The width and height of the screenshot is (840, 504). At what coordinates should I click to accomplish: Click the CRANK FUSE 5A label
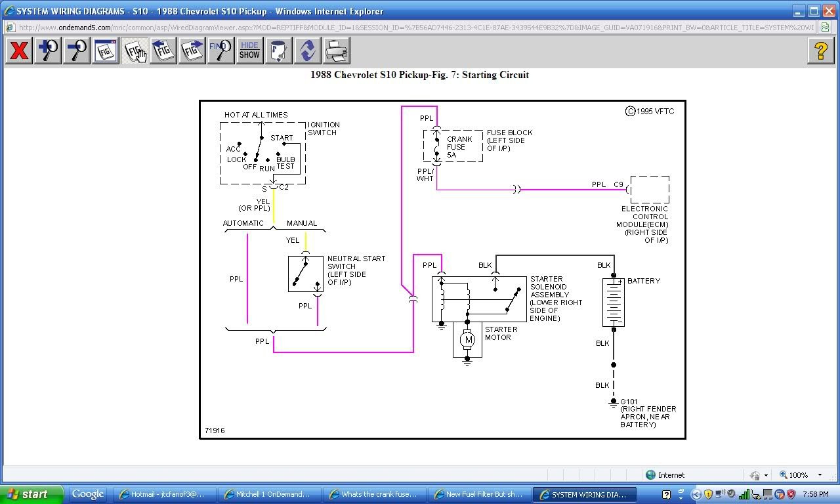coord(459,147)
